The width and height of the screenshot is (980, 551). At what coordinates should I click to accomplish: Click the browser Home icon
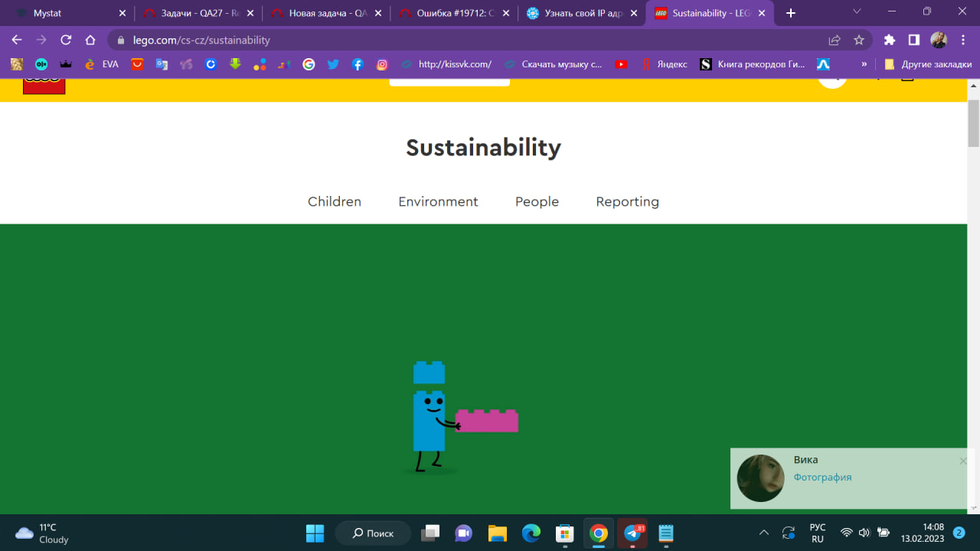click(90, 40)
